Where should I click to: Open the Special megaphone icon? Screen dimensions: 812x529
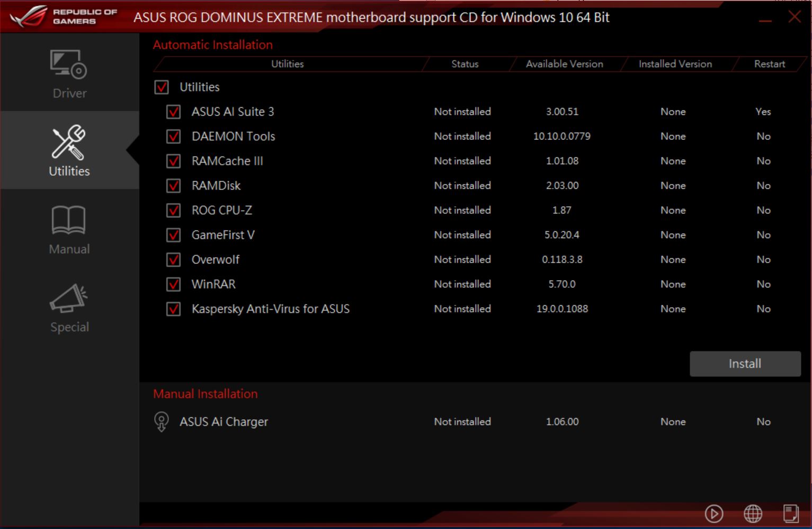tap(69, 298)
